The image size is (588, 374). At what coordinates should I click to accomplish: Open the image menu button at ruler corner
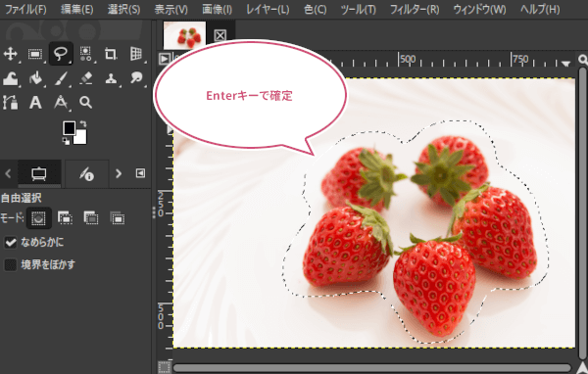click(x=165, y=59)
